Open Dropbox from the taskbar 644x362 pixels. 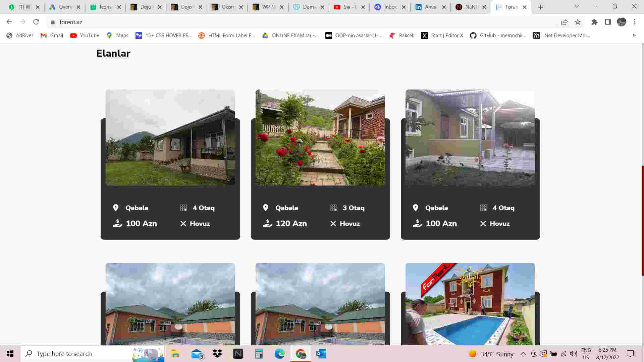217,354
